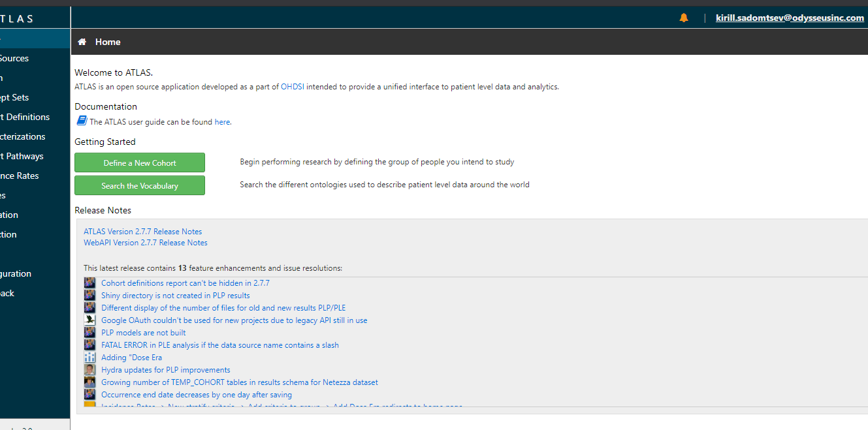The width and height of the screenshot is (868, 430).
Task: Click the avatar icon next to "Shiny directory is not created"
Action: [x=89, y=295]
